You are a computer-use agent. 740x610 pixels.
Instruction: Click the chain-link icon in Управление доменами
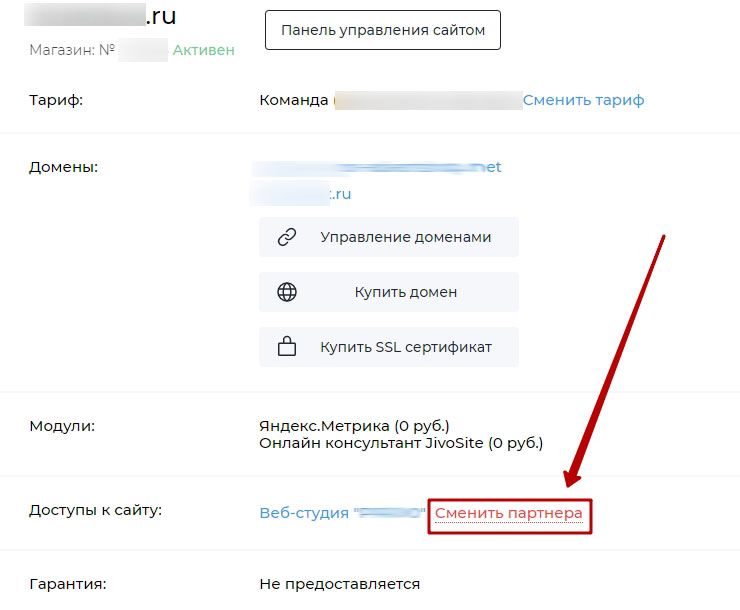tap(287, 237)
